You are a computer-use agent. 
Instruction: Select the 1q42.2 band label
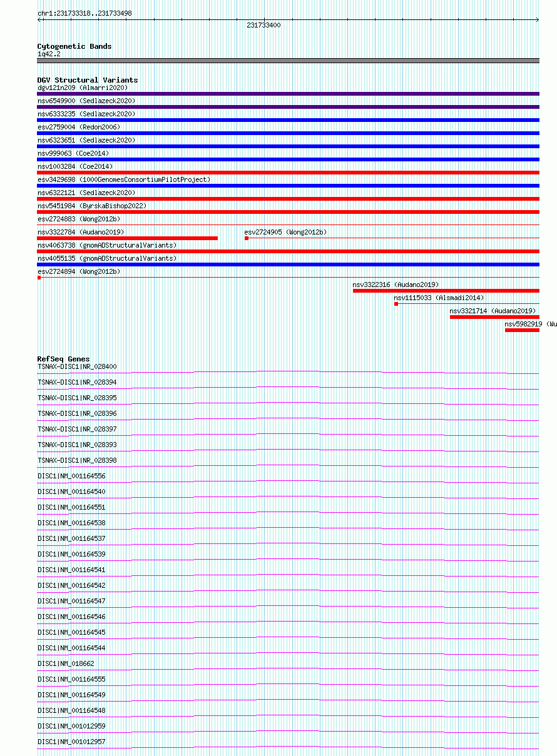point(49,54)
